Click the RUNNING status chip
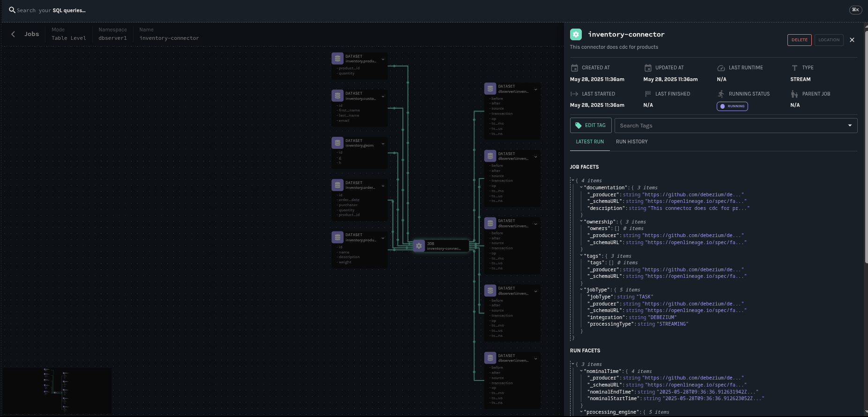This screenshot has height=417, width=868. coord(732,106)
